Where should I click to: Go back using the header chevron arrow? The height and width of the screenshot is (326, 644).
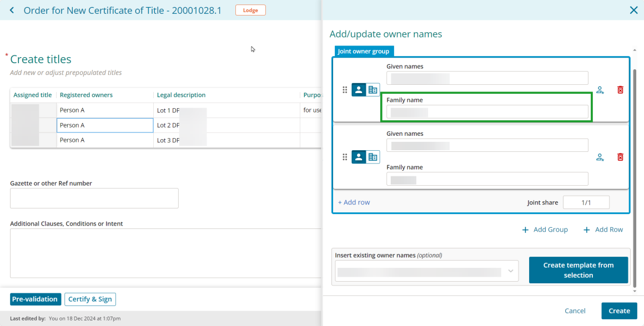coord(12,10)
